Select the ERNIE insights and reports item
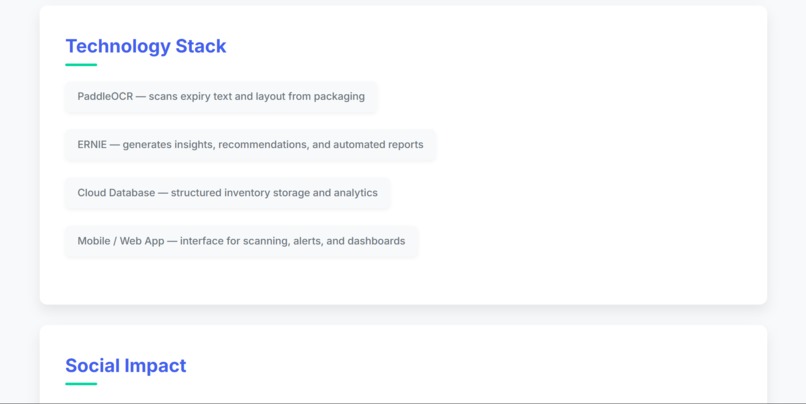 (x=250, y=145)
